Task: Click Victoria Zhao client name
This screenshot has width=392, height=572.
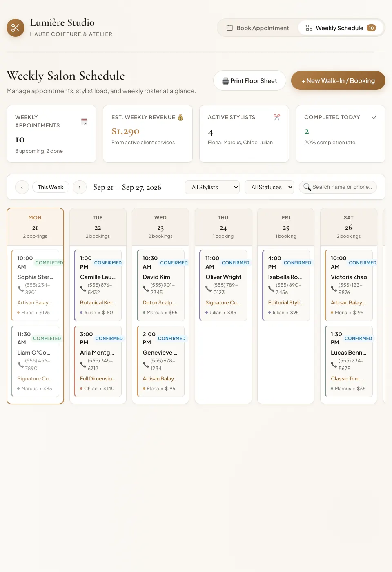Action: click(x=349, y=277)
